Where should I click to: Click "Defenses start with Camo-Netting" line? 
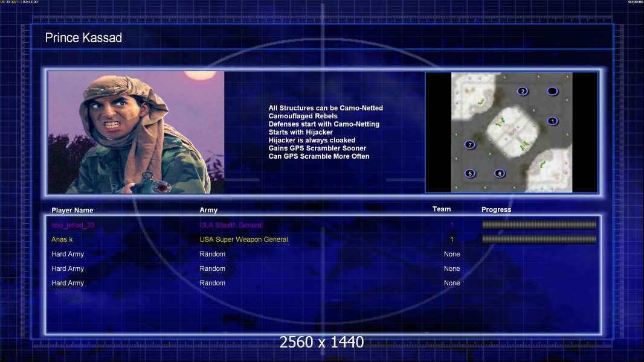click(x=324, y=124)
